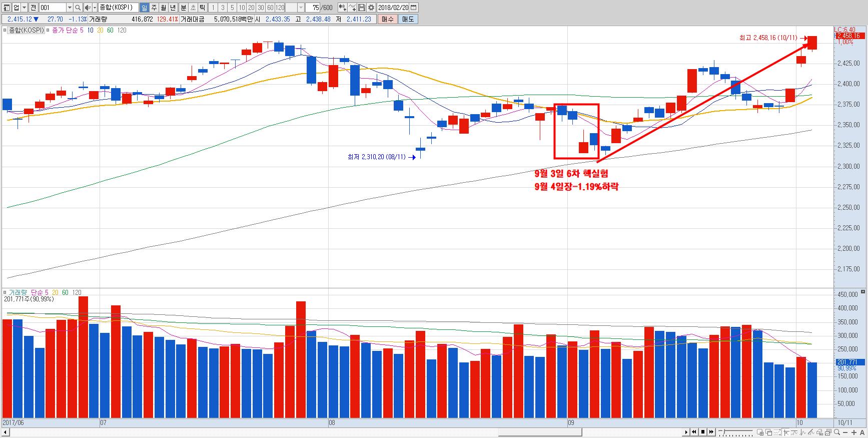Click the speaker sound icon

click(88, 8)
